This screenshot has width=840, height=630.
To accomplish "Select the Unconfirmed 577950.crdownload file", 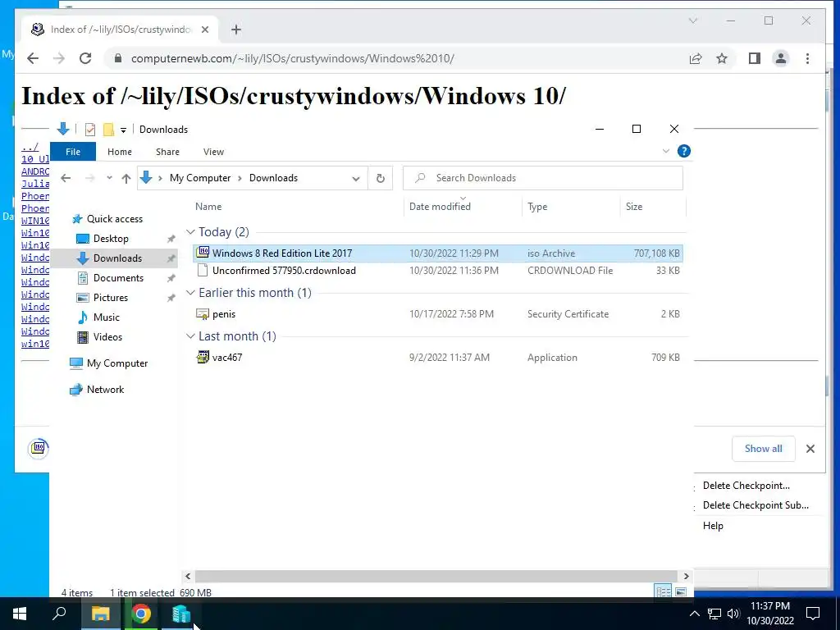I will coord(438,271).
